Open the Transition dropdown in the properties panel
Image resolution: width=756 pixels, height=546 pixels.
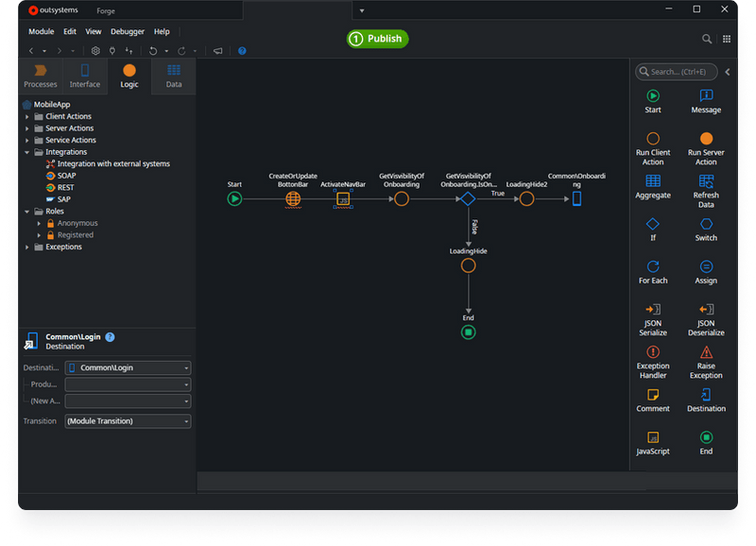[128, 420]
